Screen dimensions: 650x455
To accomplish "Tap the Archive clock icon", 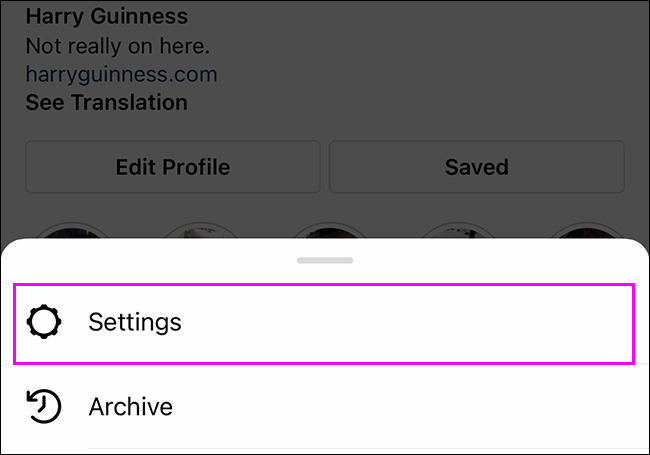I will point(44,406).
